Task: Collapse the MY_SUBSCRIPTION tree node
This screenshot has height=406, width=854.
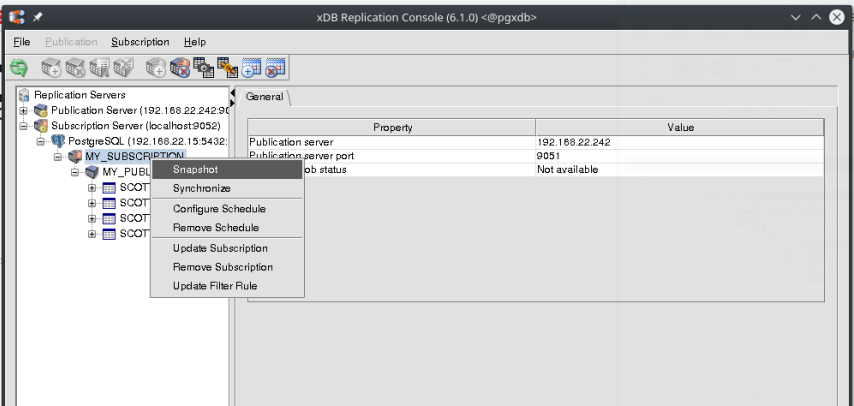Action: pyautogui.click(x=58, y=157)
